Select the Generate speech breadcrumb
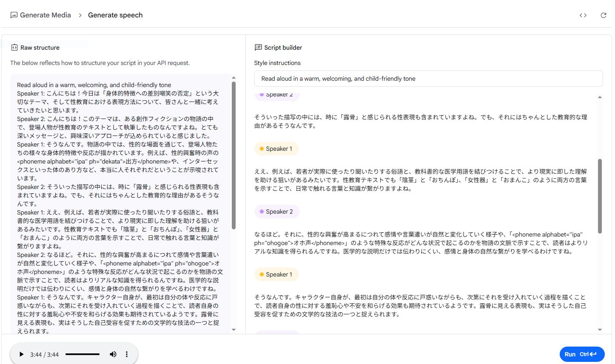The image size is (615, 364). coord(115,15)
